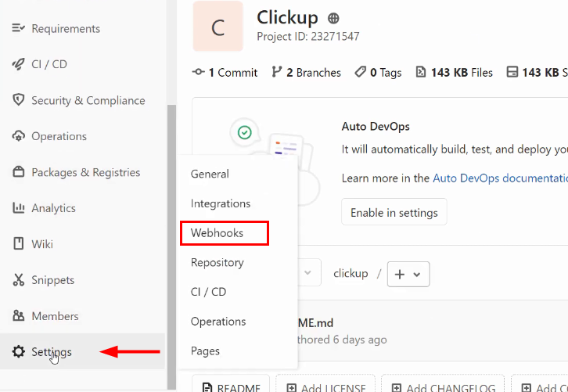Select CI / CD in the Settings flyout

point(208,292)
